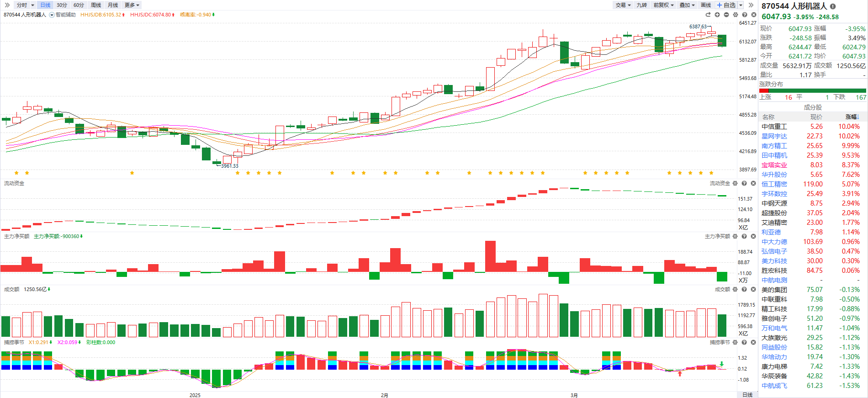Switch to the 周线 weekly chart tab
Screen dimensions: 868x398
[x=96, y=5]
